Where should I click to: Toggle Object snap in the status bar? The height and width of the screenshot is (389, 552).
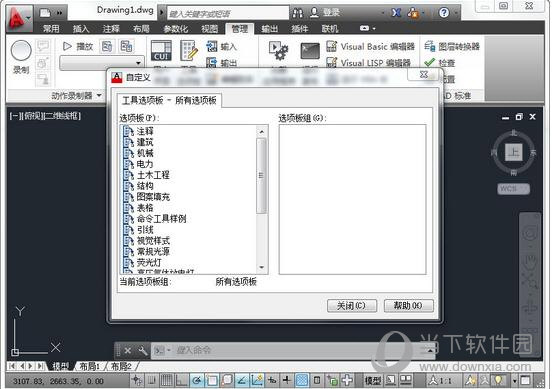click(x=212, y=381)
